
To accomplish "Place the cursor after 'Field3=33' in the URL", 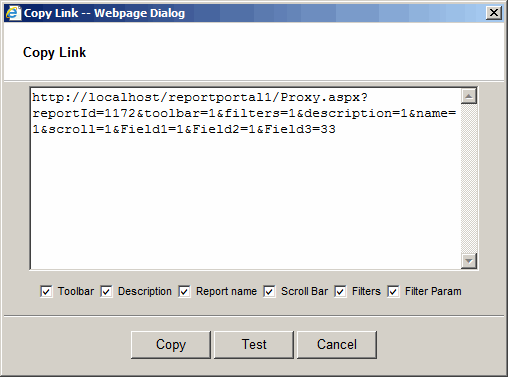I will click(336, 129).
